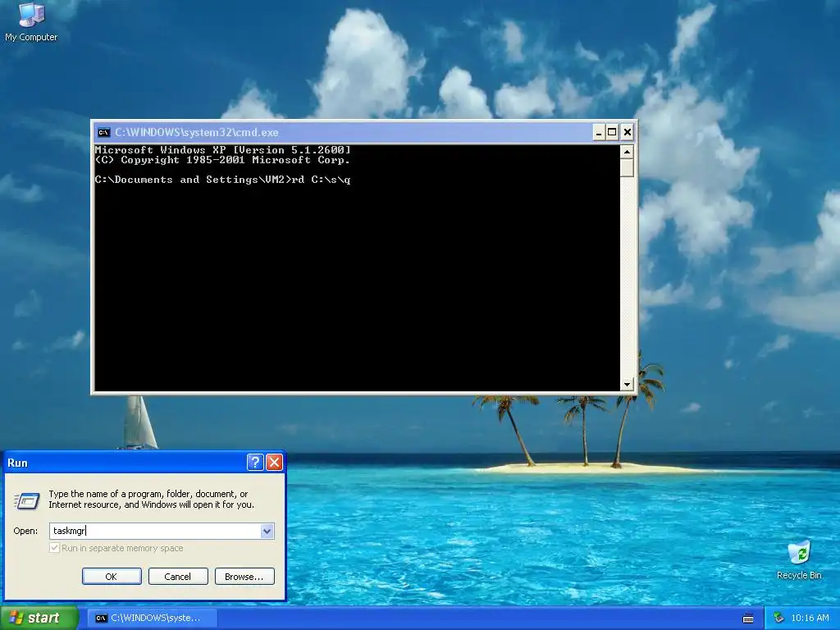Viewport: 840px width, 630px height.
Task: Click Cancel in the Run dialog
Action: (178, 577)
